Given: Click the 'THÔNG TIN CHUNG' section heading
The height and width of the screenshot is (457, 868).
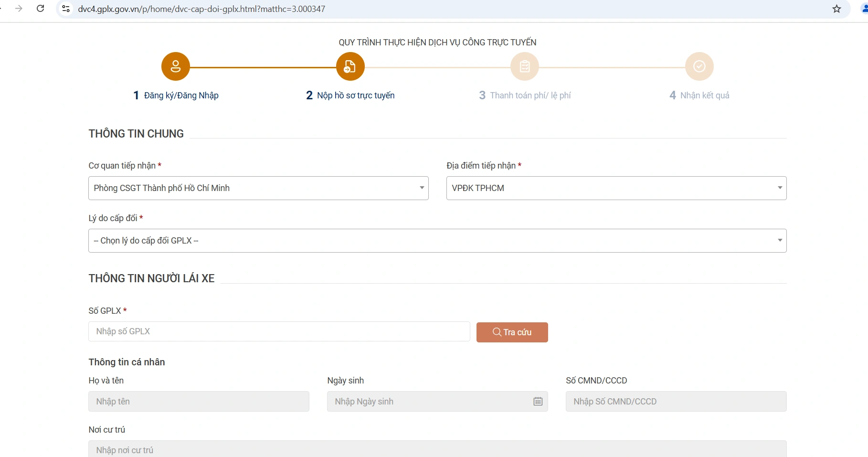Looking at the screenshot, I should point(136,134).
